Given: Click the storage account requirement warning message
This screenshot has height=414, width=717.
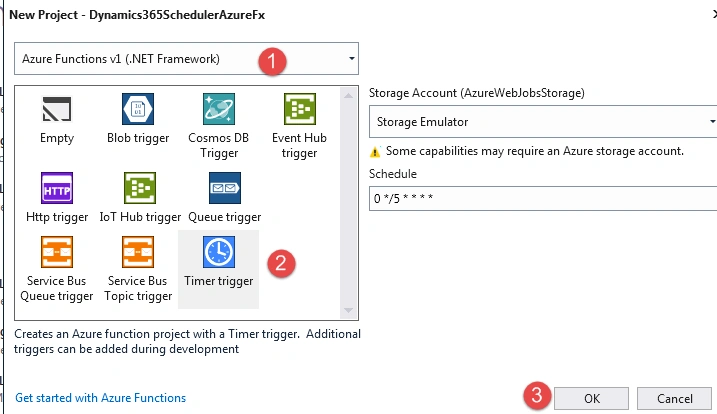Looking at the screenshot, I should [x=535, y=151].
